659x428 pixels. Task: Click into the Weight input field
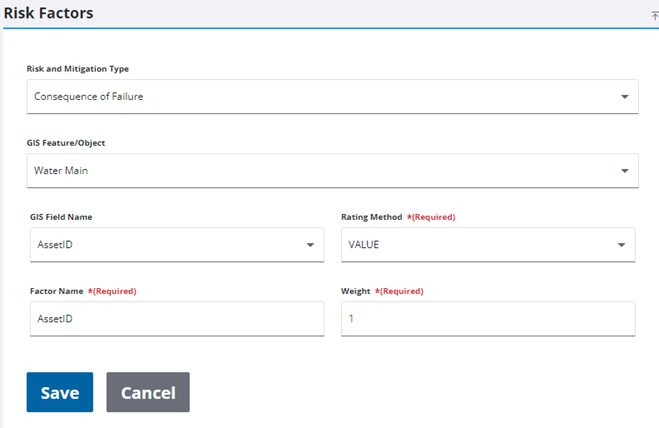pos(487,319)
